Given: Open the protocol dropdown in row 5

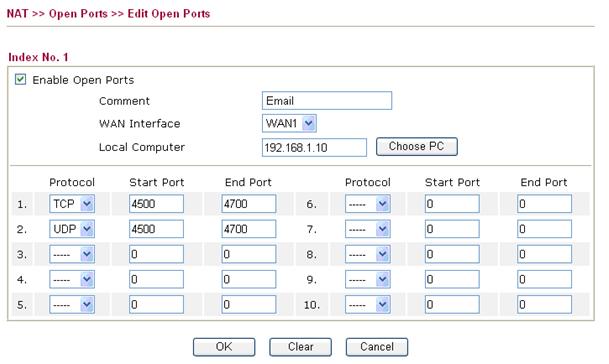Looking at the screenshot, I should pyautogui.click(x=72, y=305).
